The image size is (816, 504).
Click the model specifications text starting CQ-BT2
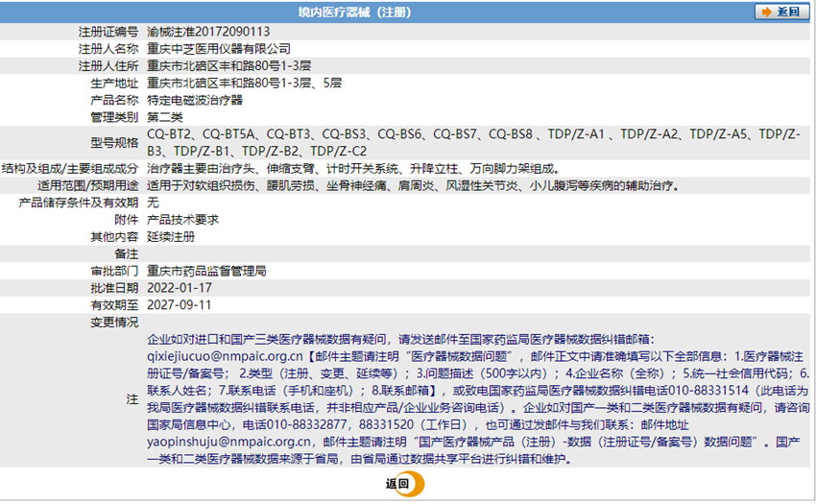(473, 143)
